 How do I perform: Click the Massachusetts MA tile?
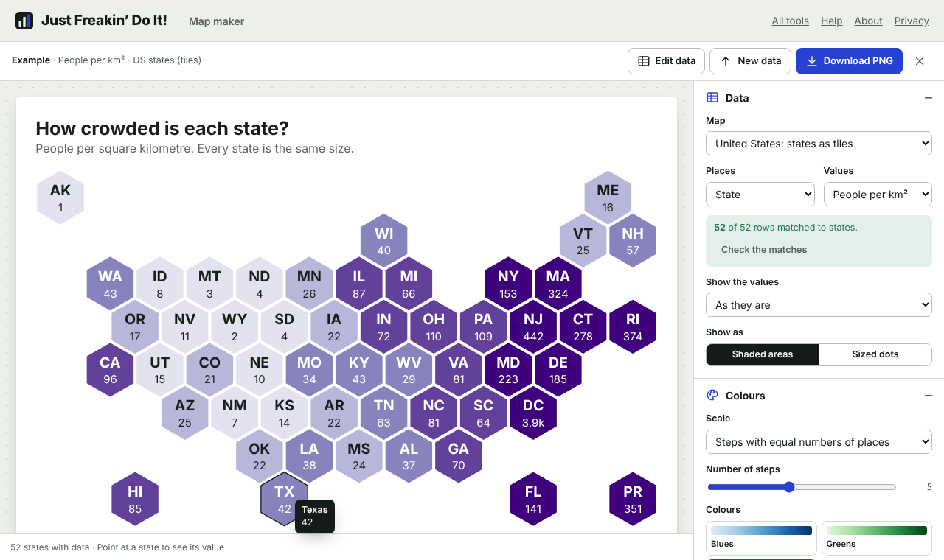pos(558,284)
